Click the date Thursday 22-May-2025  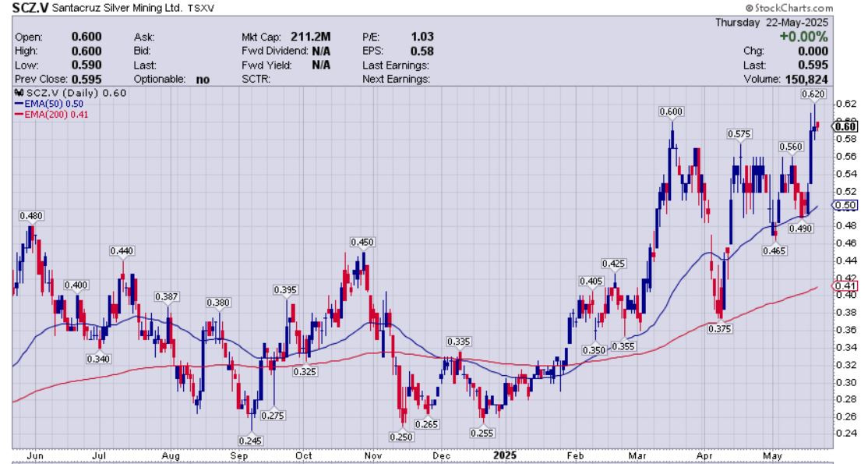point(771,22)
